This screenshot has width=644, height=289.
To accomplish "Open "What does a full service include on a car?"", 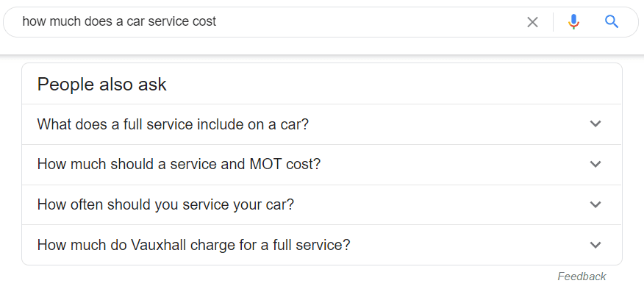I will 321,124.
